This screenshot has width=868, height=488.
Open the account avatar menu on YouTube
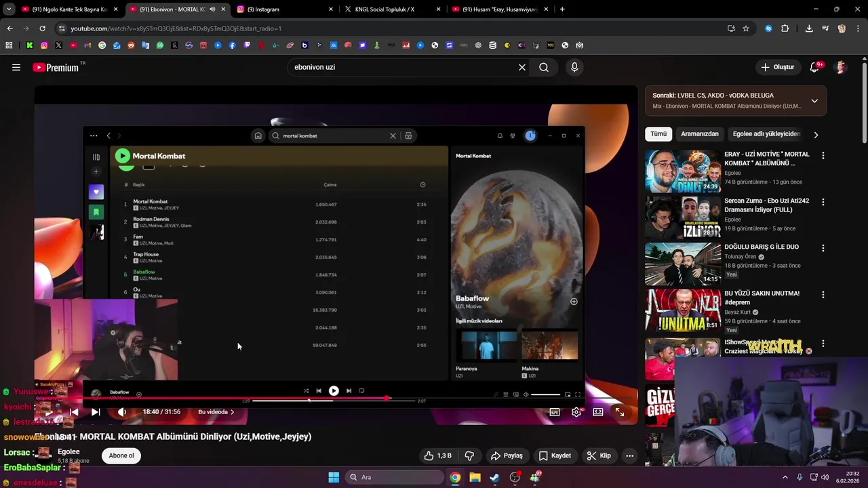click(x=841, y=67)
